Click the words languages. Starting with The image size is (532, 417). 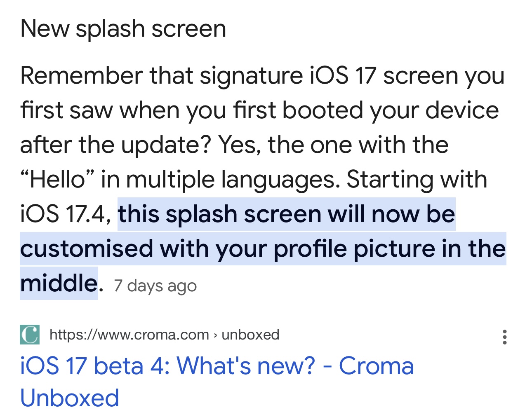(354, 180)
